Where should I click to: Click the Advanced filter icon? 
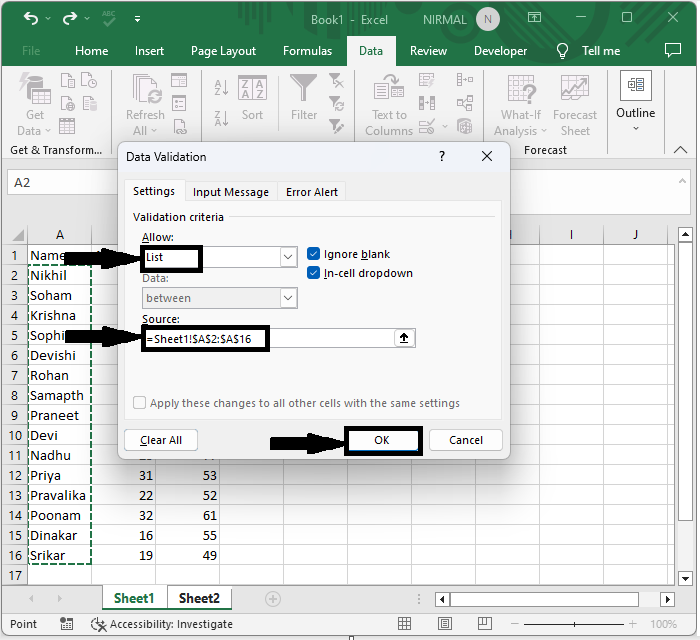336,126
